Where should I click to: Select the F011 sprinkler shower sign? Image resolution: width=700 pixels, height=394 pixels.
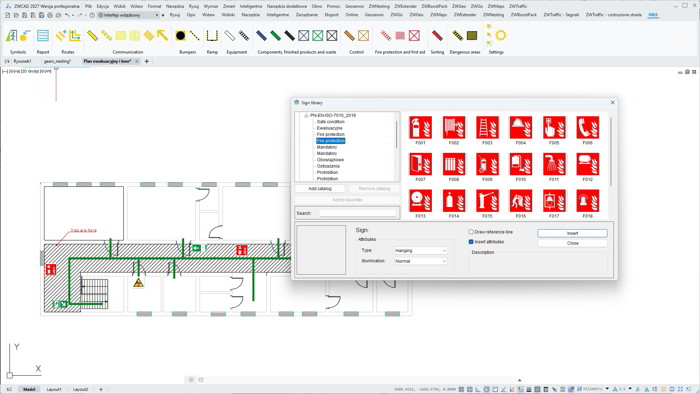pos(554,164)
